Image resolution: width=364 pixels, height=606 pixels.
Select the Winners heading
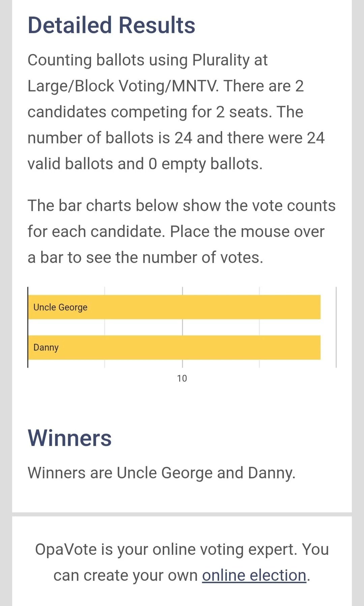(69, 438)
